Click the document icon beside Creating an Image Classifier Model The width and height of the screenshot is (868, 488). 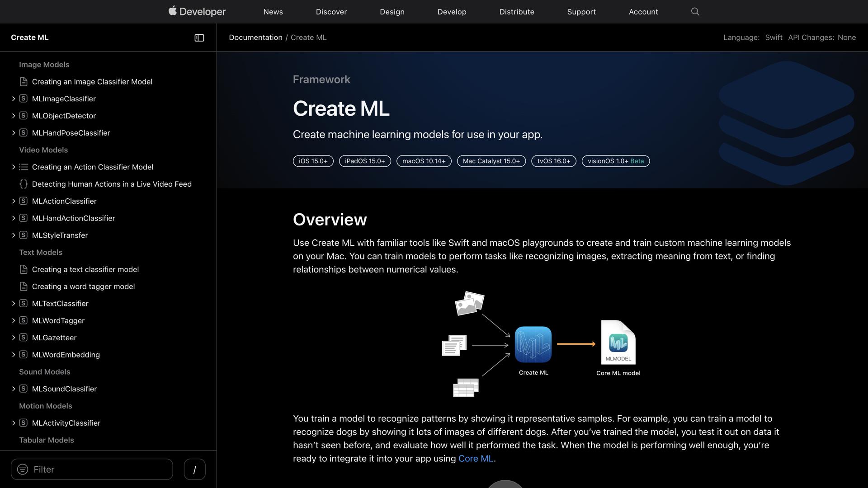pos(23,81)
